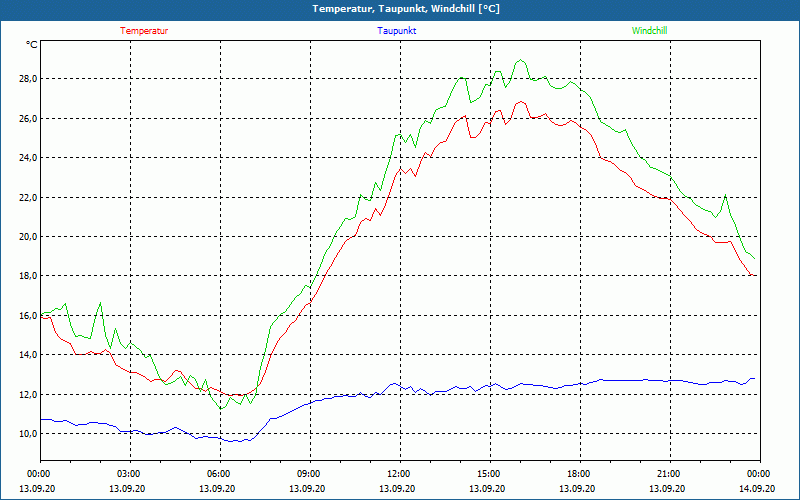Click the blue Taupunkt legend label
800x500 pixels.
[x=396, y=31]
